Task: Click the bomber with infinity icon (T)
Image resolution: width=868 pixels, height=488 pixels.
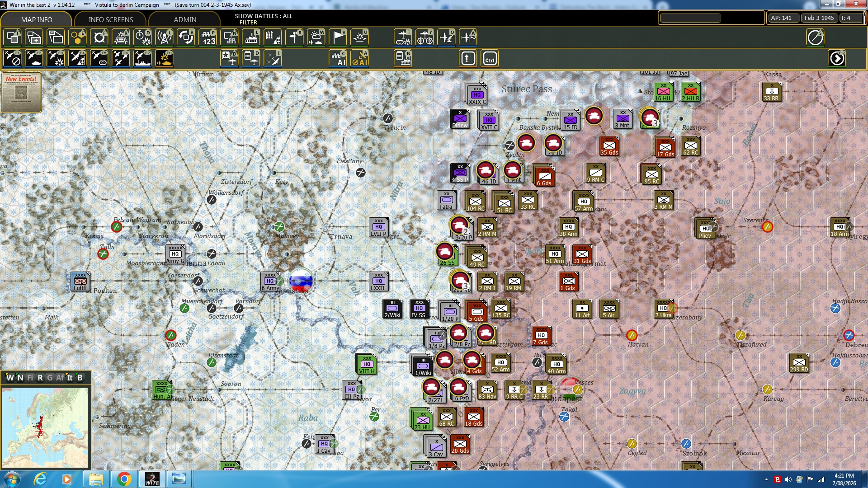Action: [403, 38]
